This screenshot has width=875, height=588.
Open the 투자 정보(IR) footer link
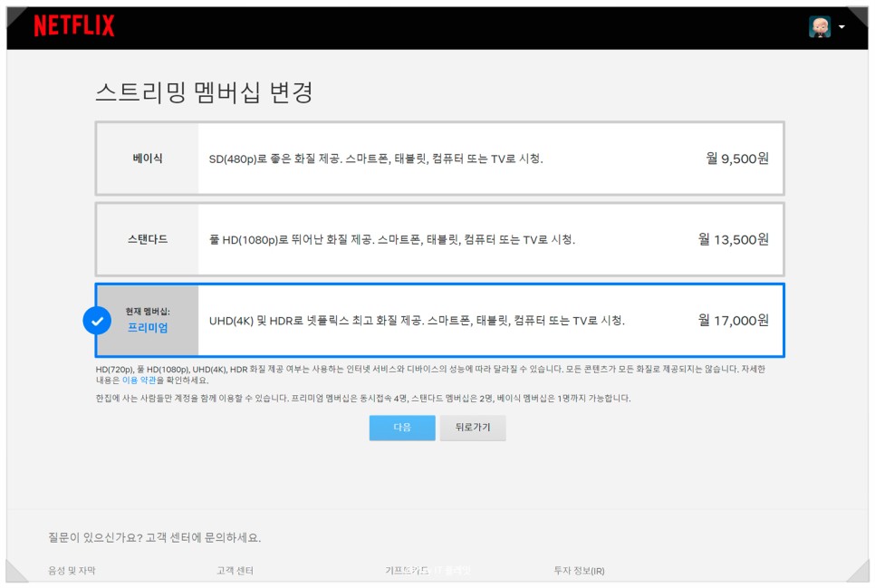[x=579, y=571]
